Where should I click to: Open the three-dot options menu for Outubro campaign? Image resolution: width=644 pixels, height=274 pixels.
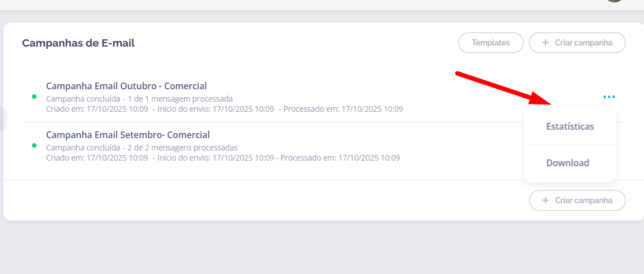[x=609, y=97]
